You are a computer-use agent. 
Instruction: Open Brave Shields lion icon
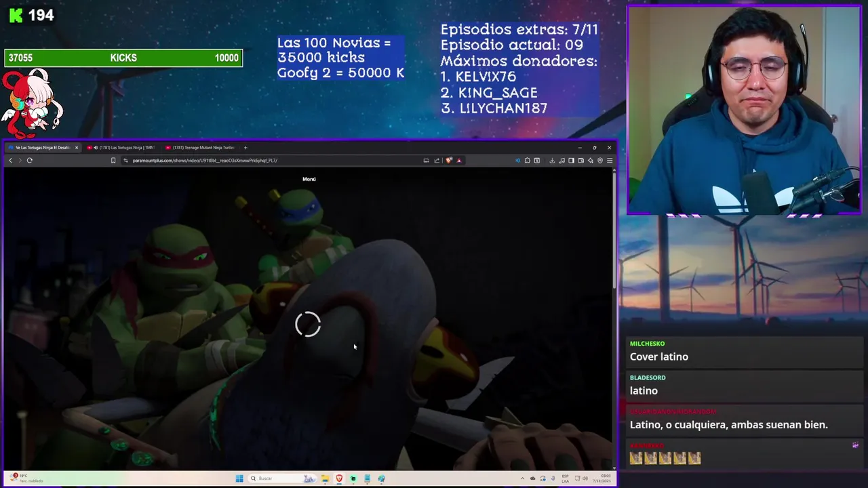(449, 161)
